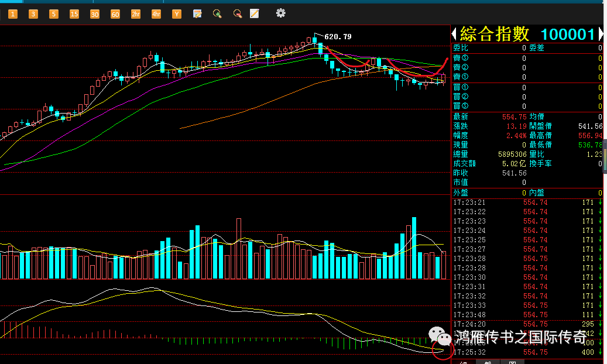Select the 15-minute chart period
Image resolution: width=607 pixels, height=364 pixels.
pyautogui.click(x=74, y=14)
